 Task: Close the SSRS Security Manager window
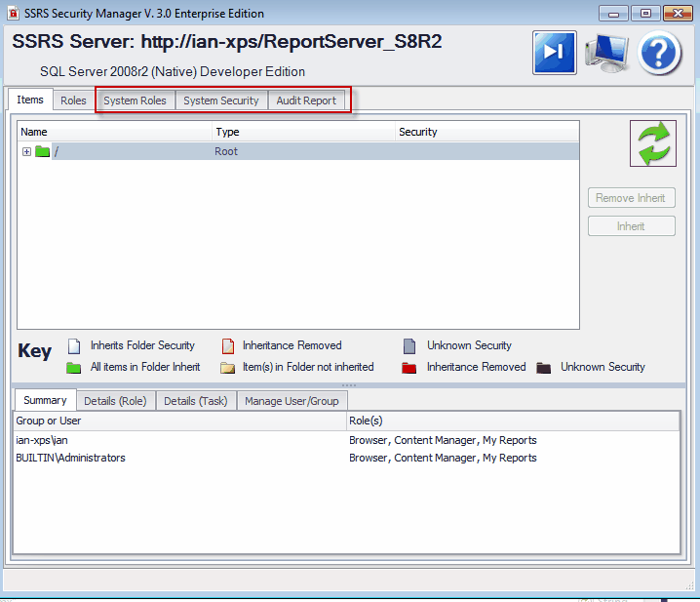click(678, 14)
